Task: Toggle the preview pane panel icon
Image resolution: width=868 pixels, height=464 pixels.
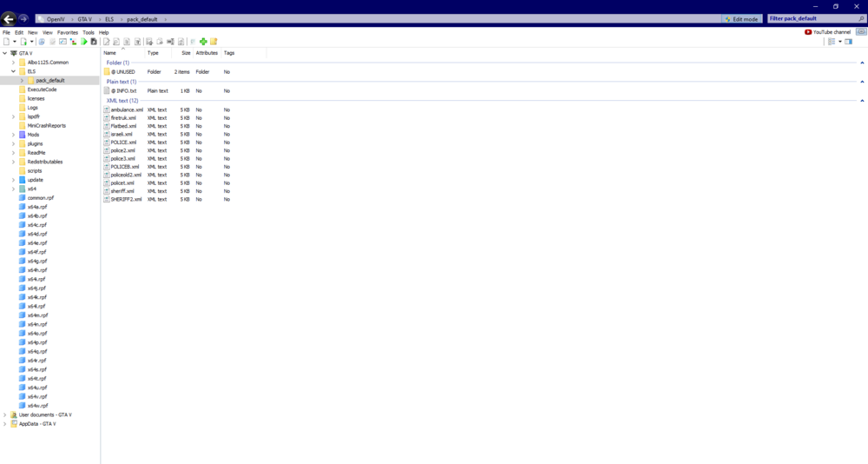Action: (x=848, y=42)
